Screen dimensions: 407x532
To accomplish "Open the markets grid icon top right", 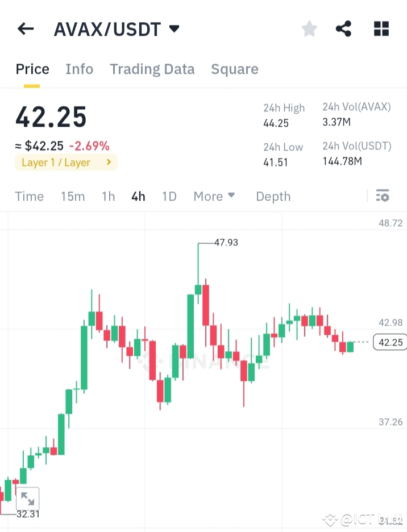I will click(381, 28).
